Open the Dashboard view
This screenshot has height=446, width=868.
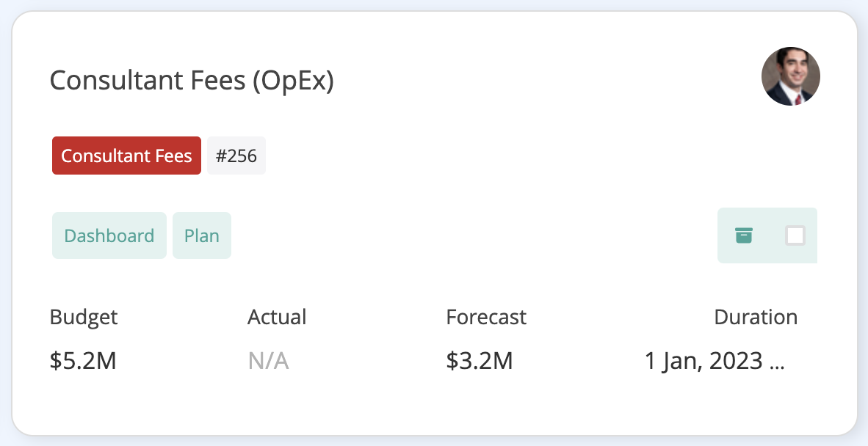[109, 235]
